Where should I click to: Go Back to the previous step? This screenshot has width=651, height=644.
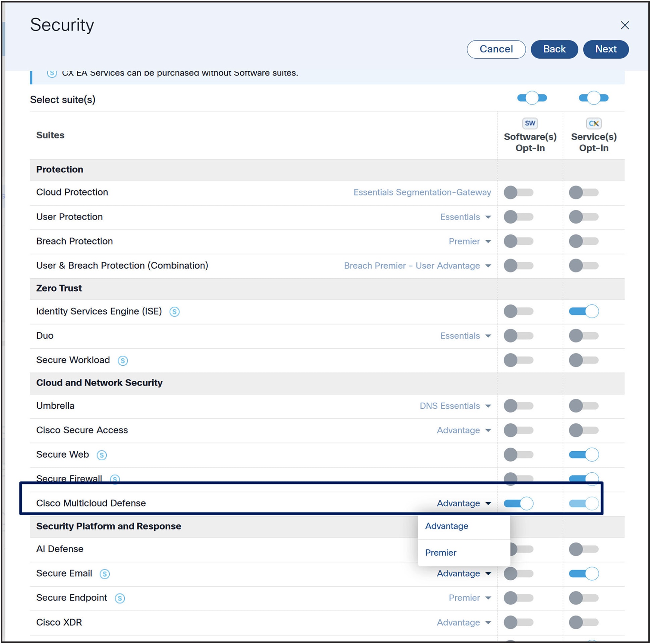[554, 49]
